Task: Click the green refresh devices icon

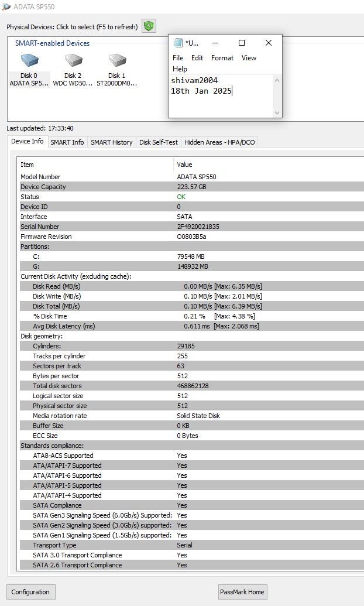Action: tap(149, 26)
